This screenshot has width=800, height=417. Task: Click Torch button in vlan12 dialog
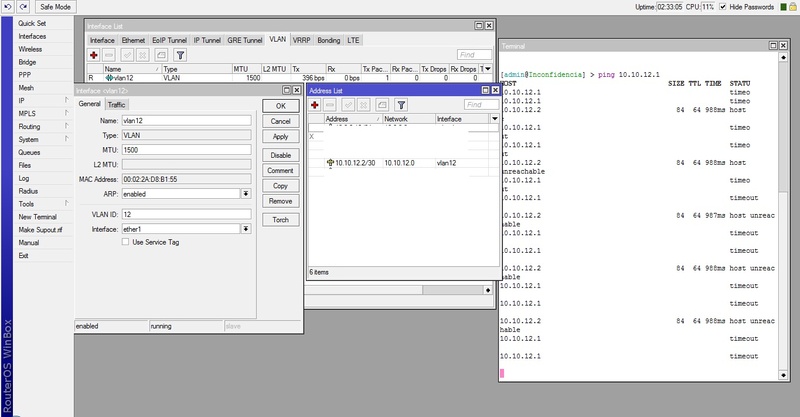point(281,219)
